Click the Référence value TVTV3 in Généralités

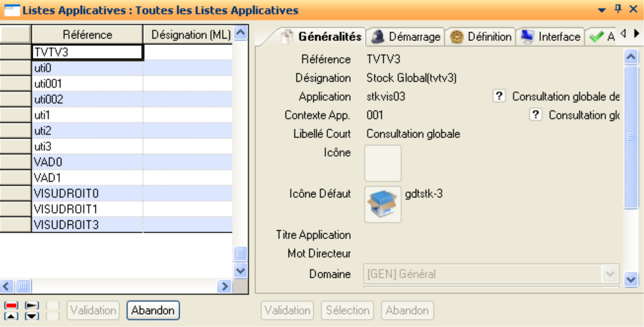click(383, 60)
